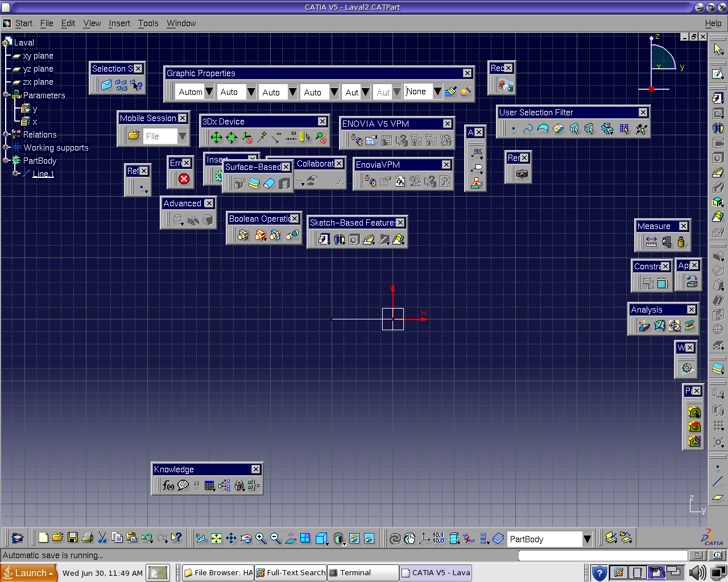Switch to Full-Text Search taskbar window

point(291,573)
